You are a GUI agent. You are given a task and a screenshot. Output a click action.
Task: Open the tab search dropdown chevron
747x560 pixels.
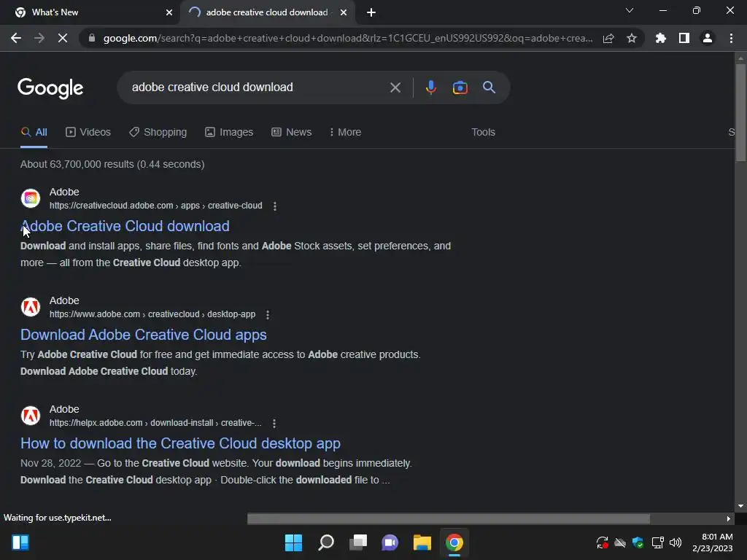(630, 10)
